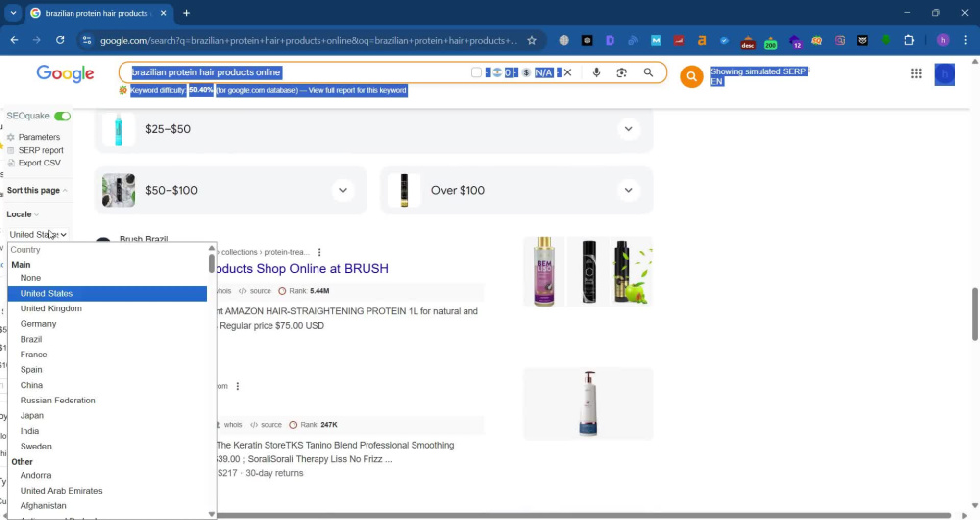Click the green '200' status extension icon
980x520 pixels.
pyautogui.click(x=770, y=42)
